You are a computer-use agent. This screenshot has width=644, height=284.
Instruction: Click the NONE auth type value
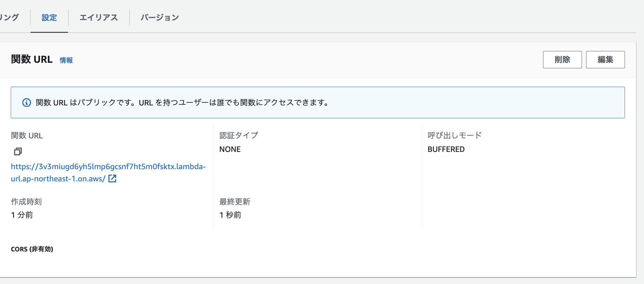230,149
